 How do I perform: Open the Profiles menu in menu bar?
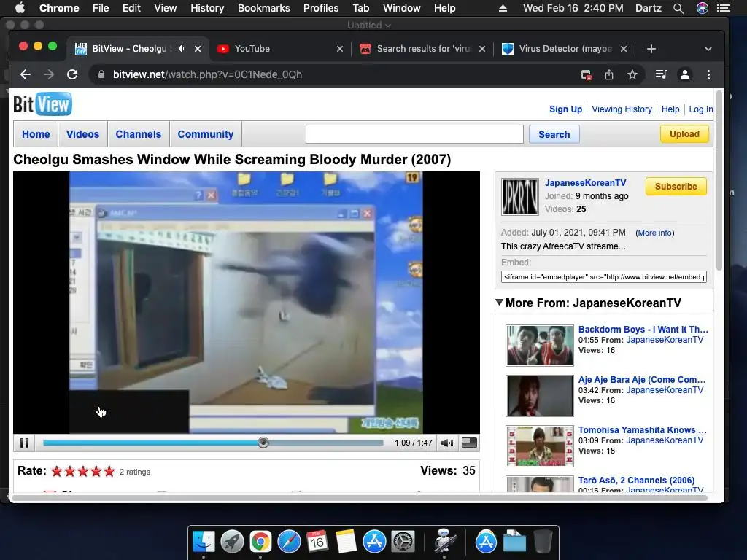[321, 8]
